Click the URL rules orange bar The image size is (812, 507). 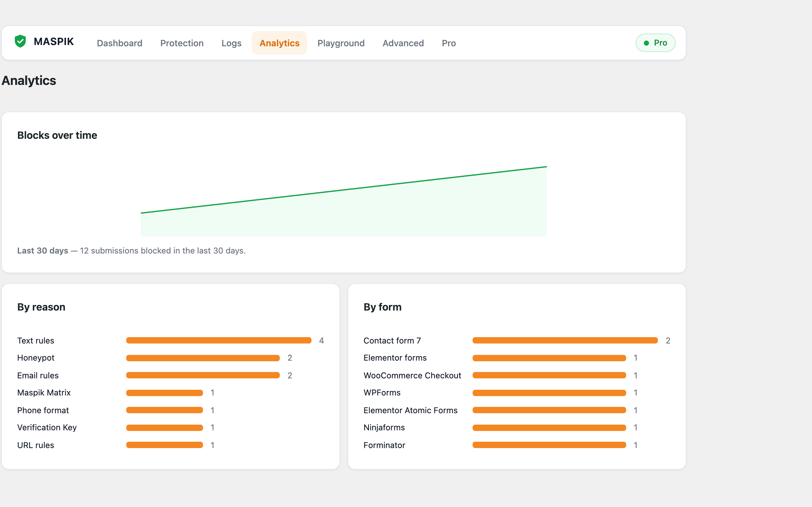164,445
